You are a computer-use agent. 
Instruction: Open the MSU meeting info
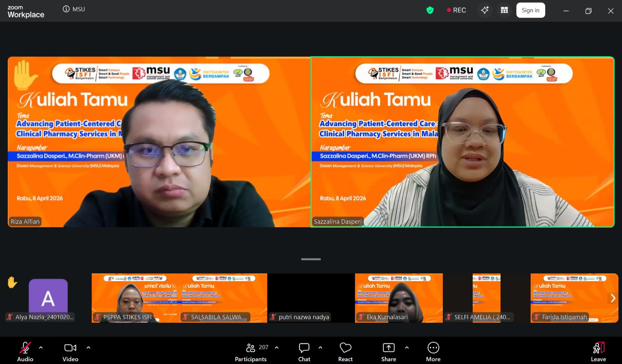(x=74, y=9)
